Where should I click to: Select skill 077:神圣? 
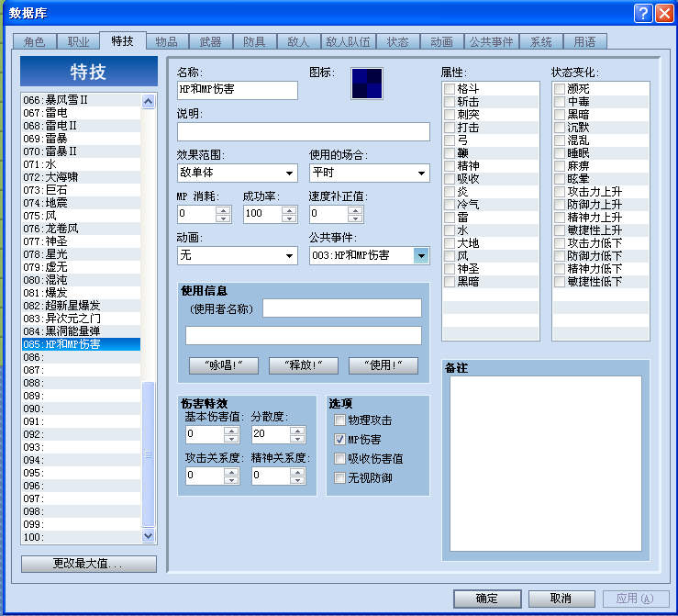tap(81, 241)
